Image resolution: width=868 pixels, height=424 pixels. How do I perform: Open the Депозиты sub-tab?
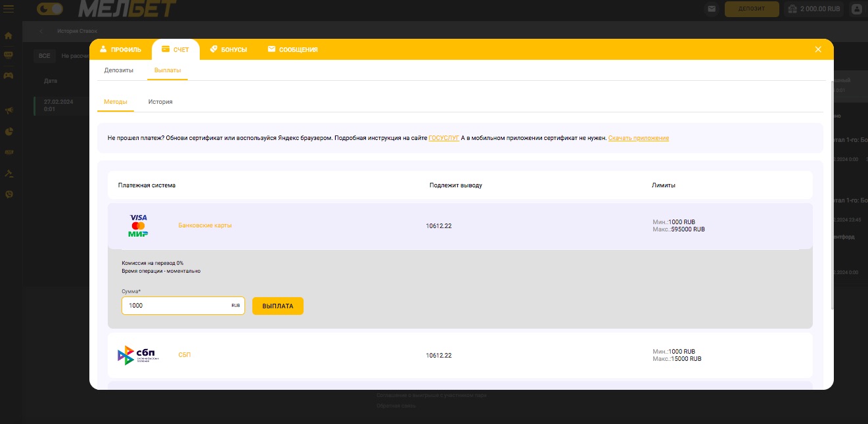[119, 70]
